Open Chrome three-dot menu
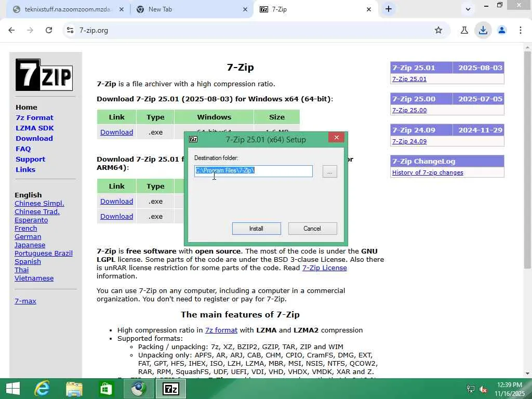The width and height of the screenshot is (532, 399). [x=521, y=30]
